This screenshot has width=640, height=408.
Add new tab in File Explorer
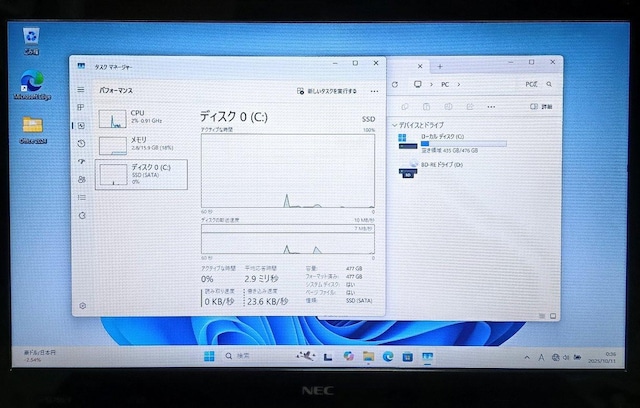pyautogui.click(x=439, y=66)
